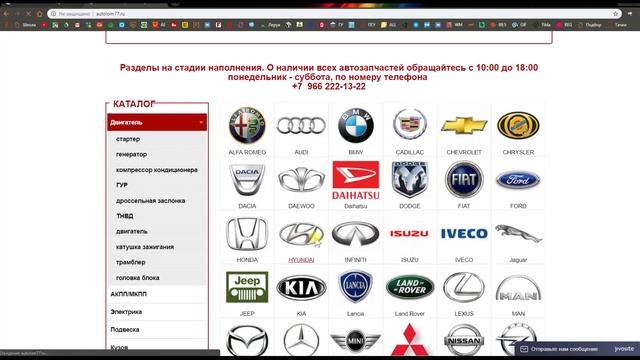This screenshot has height=360, width=640.
Task: Open the jivosite message chat widget
Action: coord(577,349)
